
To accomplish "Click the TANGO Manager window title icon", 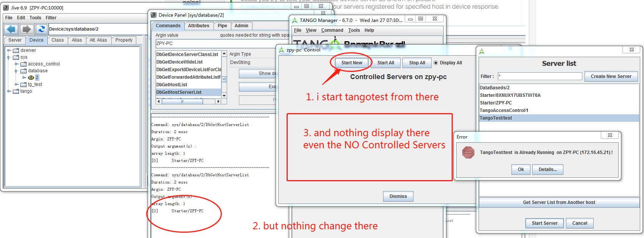I will (x=295, y=20).
